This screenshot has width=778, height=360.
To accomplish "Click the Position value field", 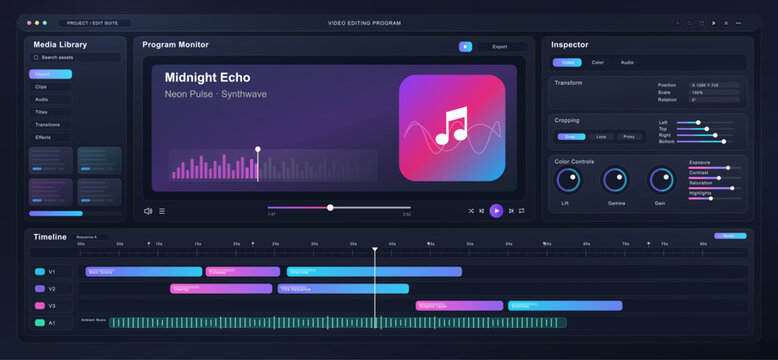I will point(714,85).
